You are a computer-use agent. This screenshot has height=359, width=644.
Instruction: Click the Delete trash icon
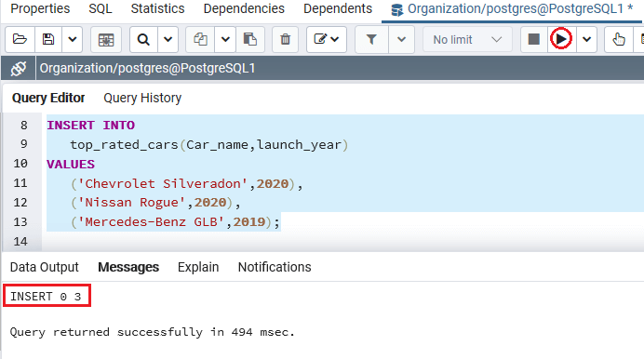coord(285,39)
